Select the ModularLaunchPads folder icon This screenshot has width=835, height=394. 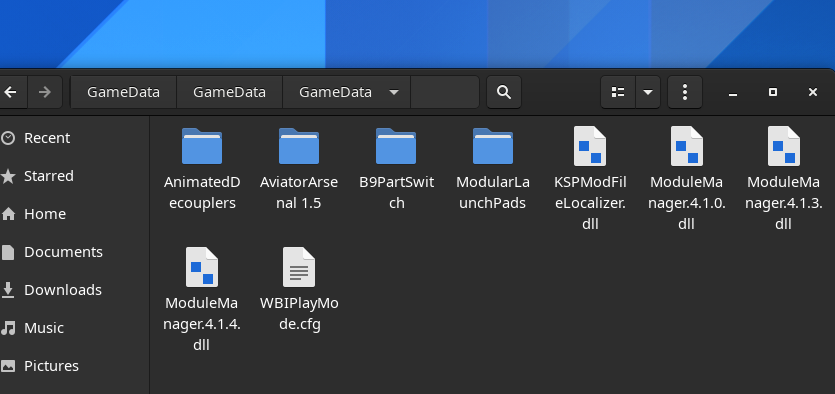point(493,146)
